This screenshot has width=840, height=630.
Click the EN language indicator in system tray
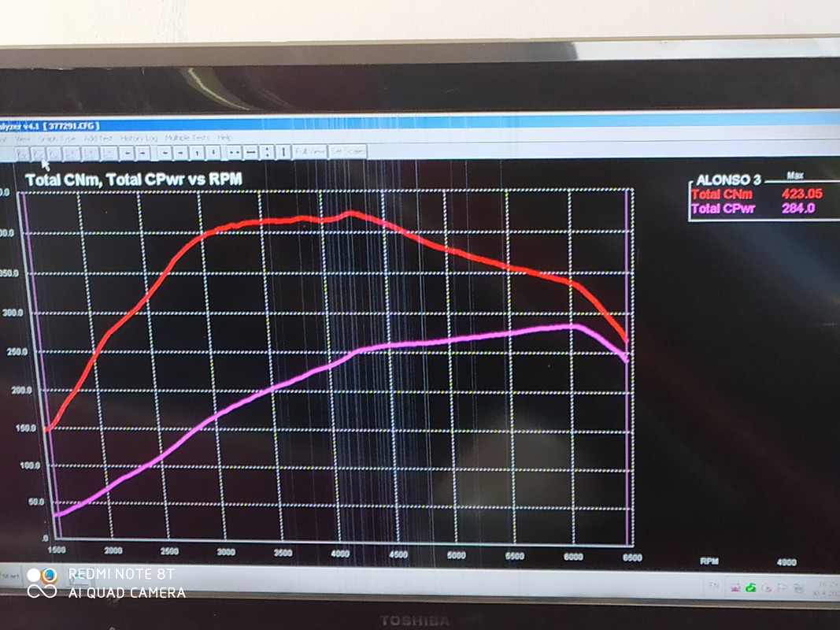point(714,586)
